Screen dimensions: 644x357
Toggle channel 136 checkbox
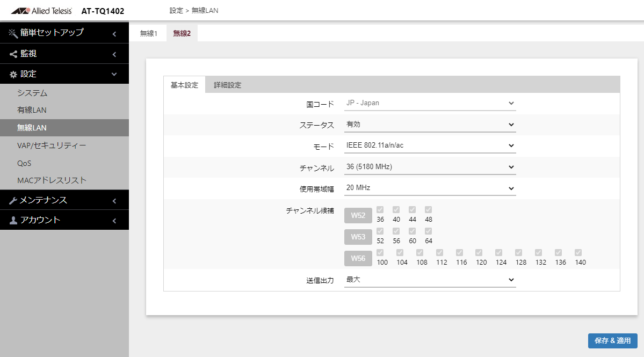558,252
